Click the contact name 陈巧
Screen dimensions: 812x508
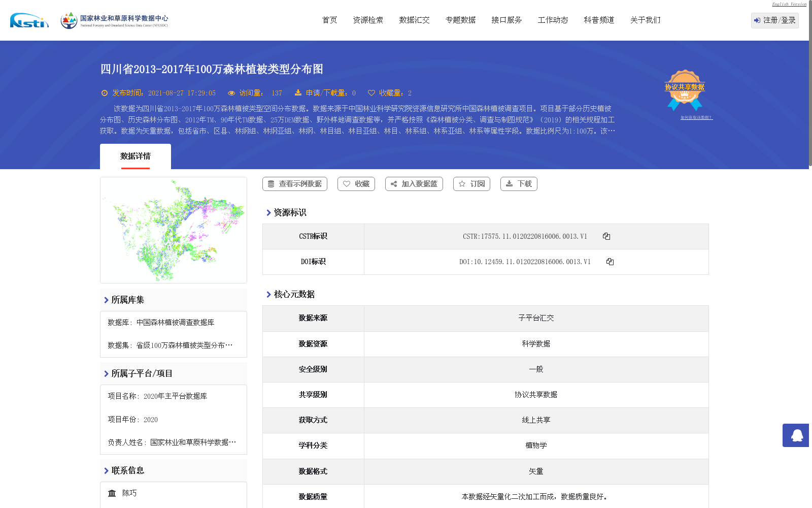(x=129, y=493)
